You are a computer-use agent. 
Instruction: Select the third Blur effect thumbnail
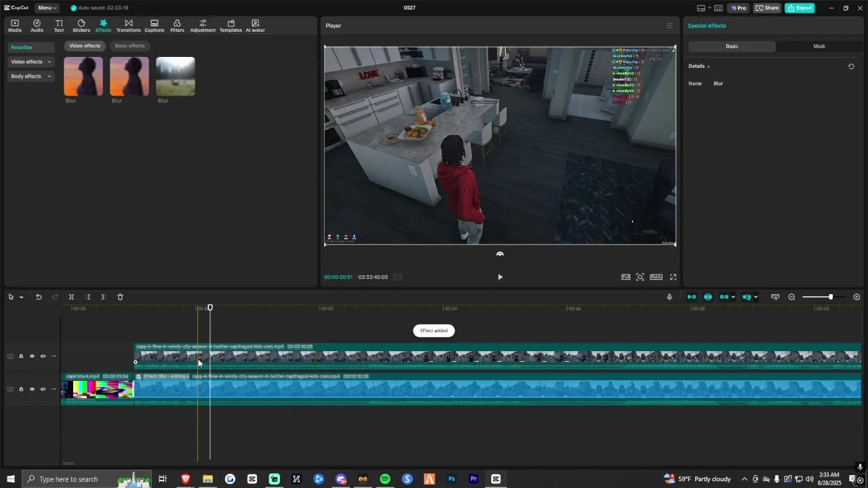pyautogui.click(x=176, y=77)
